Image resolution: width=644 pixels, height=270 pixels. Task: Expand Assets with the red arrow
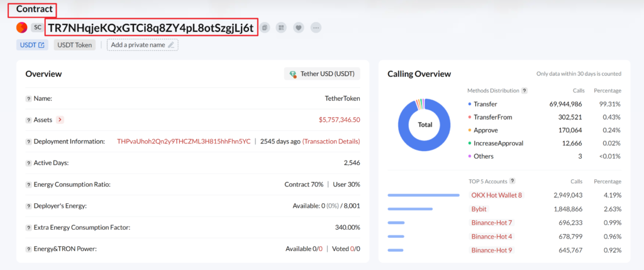(x=60, y=120)
